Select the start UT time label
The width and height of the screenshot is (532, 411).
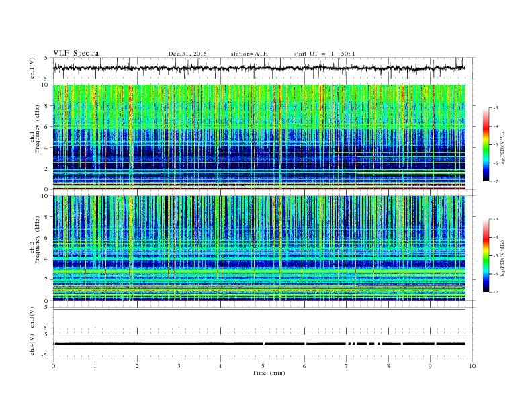click(324, 54)
